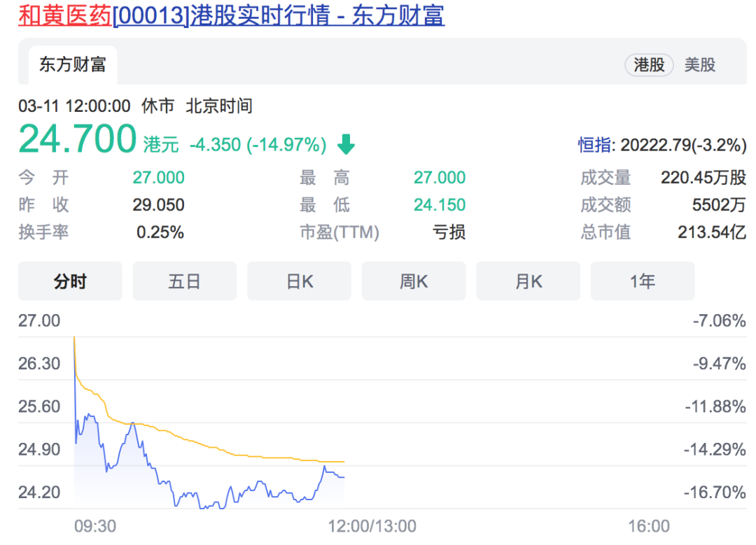Image resolution: width=756 pixels, height=545 pixels.
Task: Select the 东方财富 data source tab
Action: pos(73,62)
